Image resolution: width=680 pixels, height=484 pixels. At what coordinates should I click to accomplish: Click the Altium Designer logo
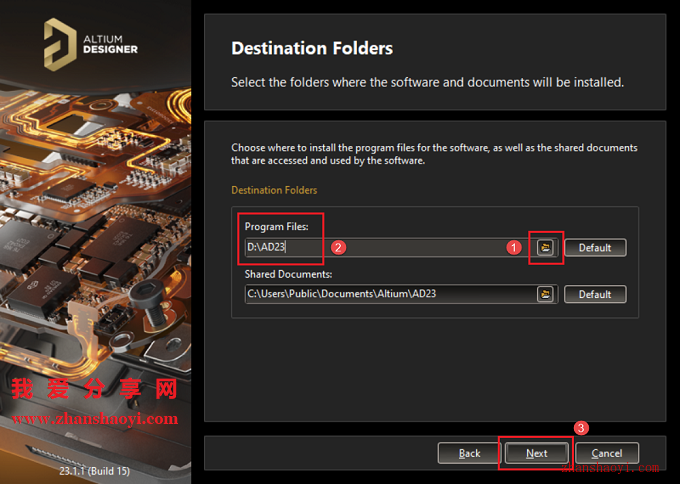(x=91, y=44)
